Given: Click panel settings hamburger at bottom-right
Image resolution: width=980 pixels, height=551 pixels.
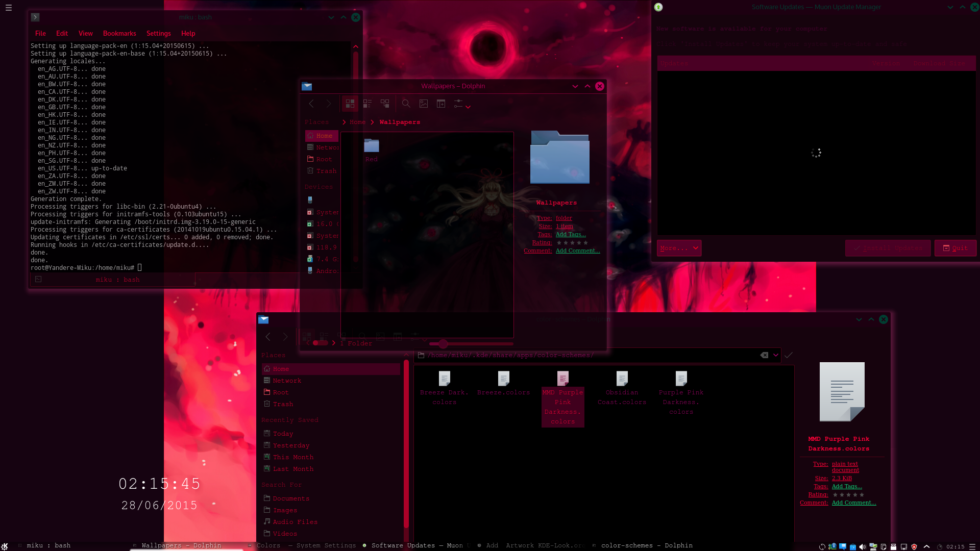Looking at the screenshot, I should [x=972, y=546].
